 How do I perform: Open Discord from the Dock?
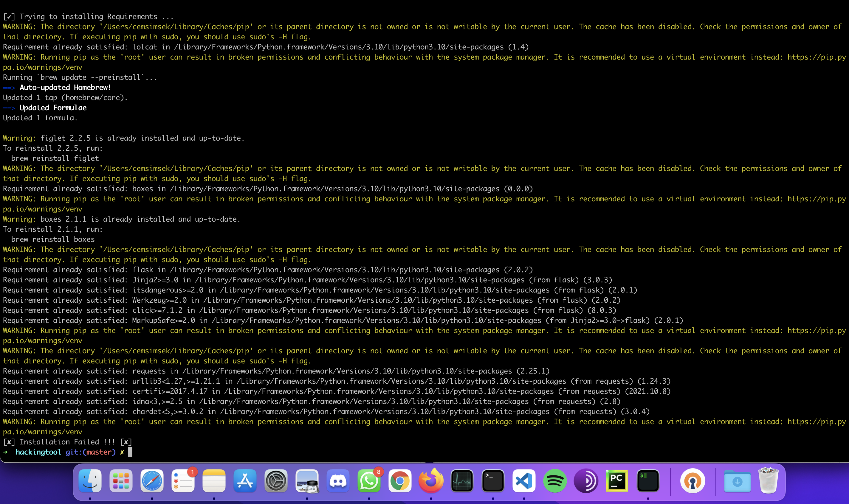click(337, 480)
